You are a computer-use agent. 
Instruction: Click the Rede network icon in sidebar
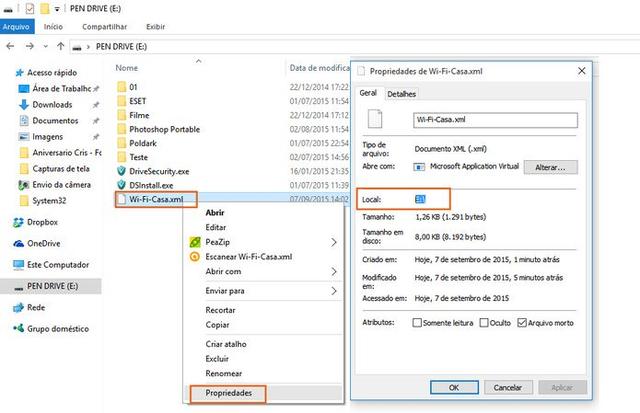pos(18,307)
